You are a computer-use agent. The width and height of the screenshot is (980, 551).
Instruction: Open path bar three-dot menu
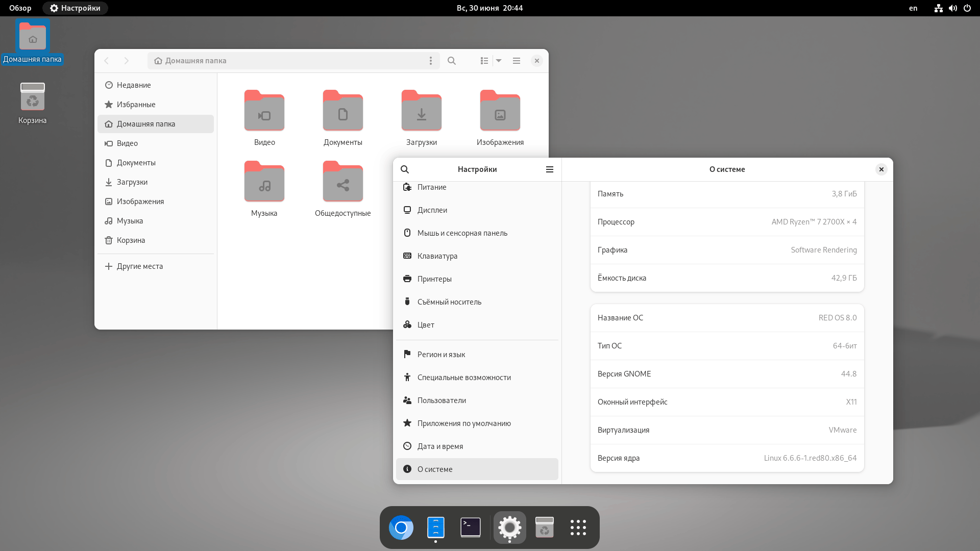[431, 61]
